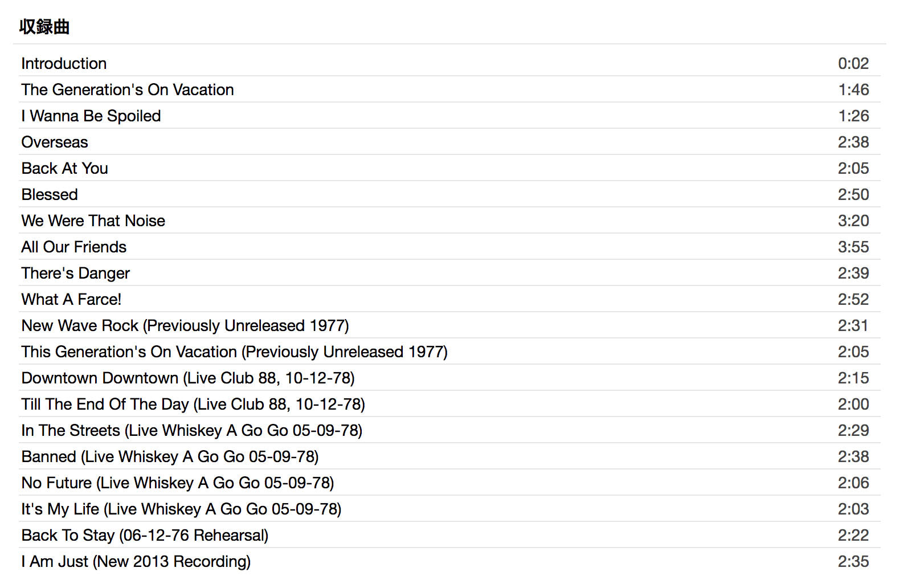The width and height of the screenshot is (908, 588).
Task: Click This Generation's On Vacation unreleased track
Action: 234,352
